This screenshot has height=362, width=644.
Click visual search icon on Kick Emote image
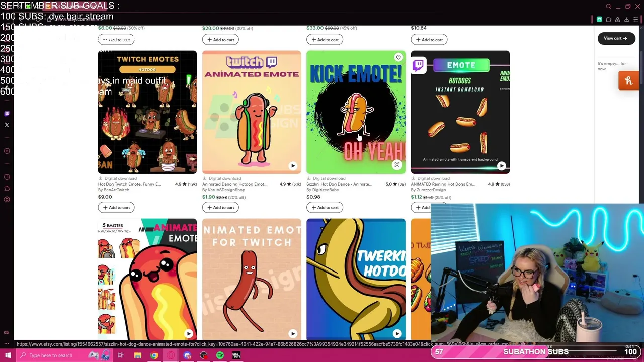[397, 165]
